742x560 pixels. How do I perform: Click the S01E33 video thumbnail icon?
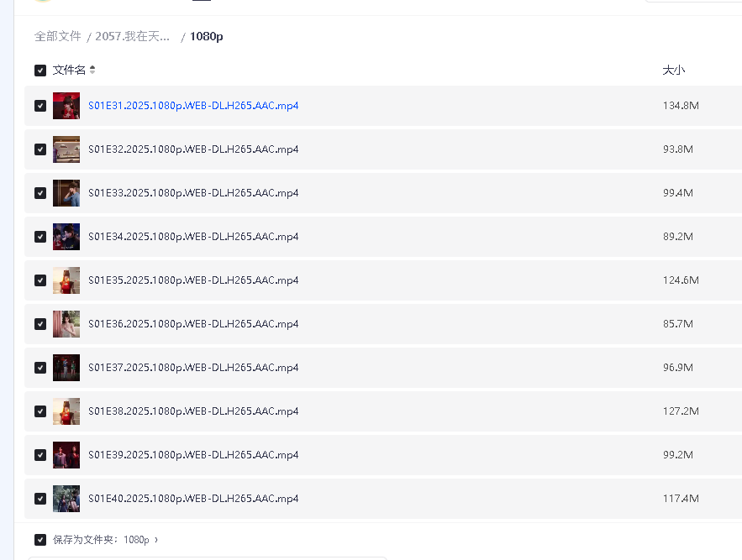[66, 193]
